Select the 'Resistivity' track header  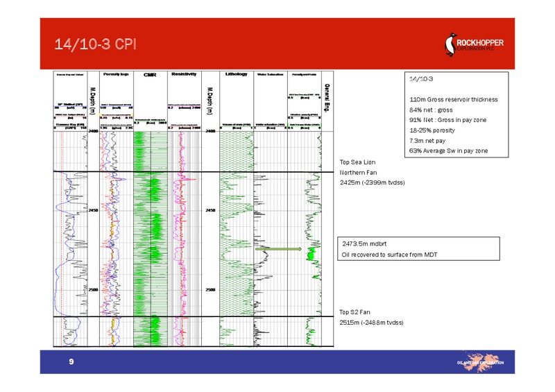184,74
